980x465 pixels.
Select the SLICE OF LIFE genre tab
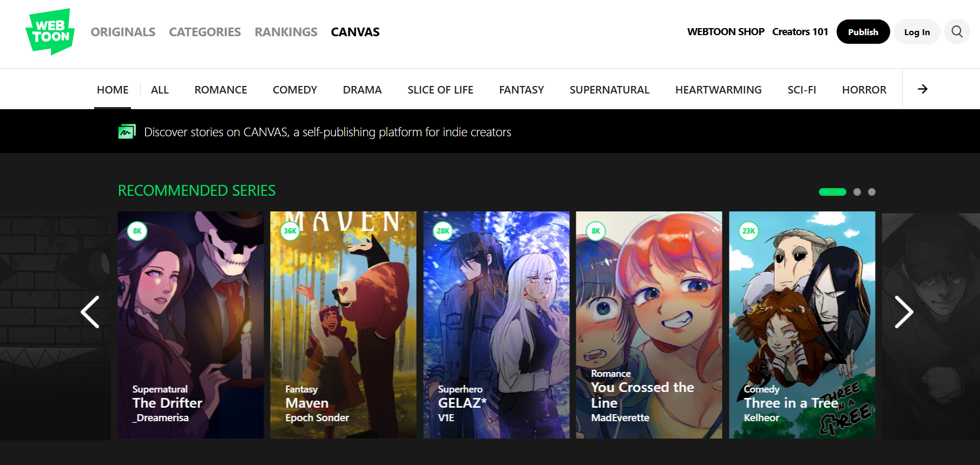click(x=440, y=90)
